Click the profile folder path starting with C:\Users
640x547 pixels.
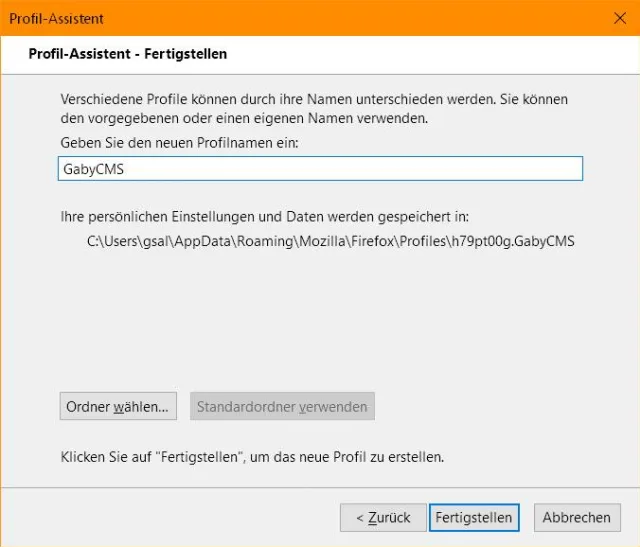(x=331, y=240)
